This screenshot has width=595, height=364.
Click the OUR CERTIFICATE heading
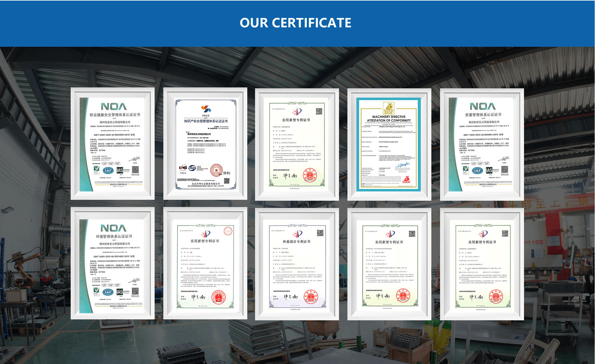click(x=295, y=23)
